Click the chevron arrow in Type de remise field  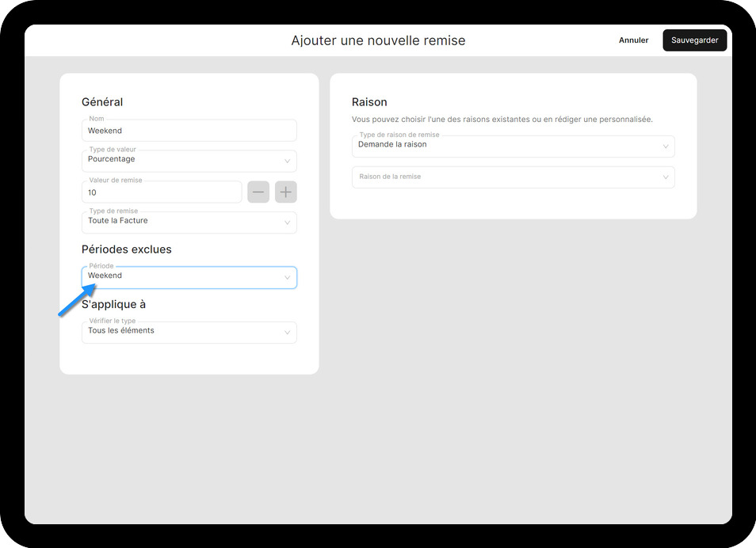tap(287, 223)
